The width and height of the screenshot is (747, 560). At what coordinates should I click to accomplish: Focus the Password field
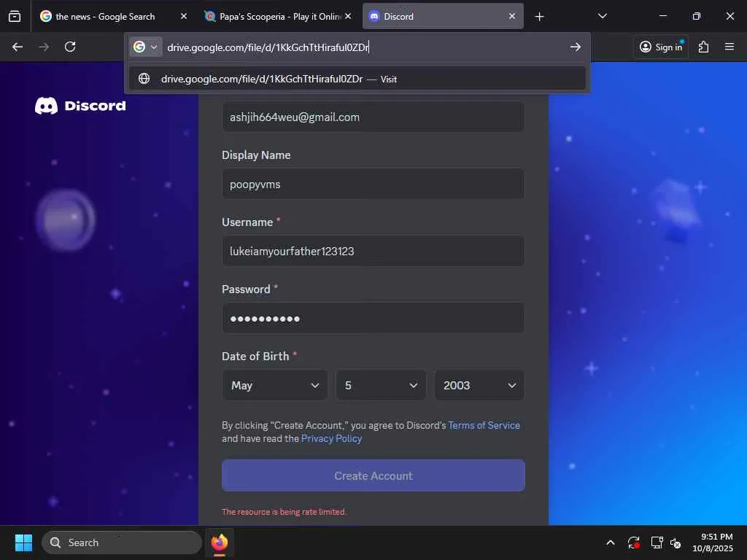click(373, 318)
